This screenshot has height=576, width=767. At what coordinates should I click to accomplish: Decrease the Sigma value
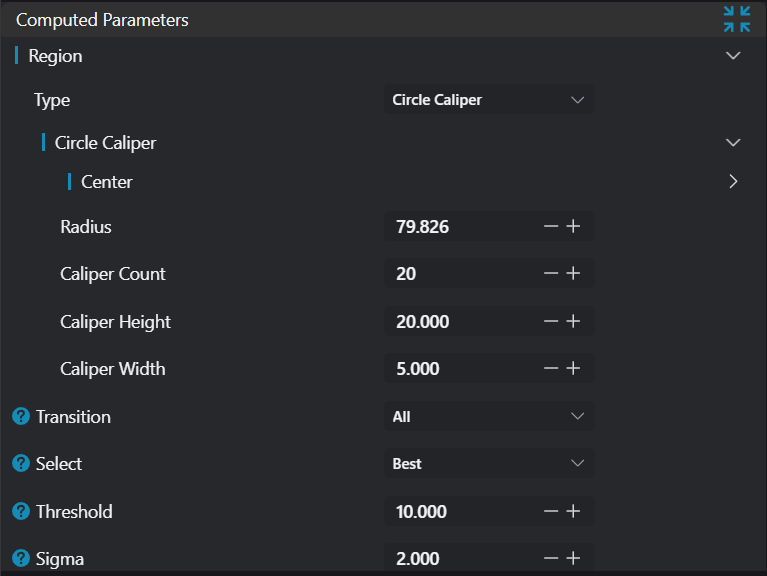[x=551, y=558]
